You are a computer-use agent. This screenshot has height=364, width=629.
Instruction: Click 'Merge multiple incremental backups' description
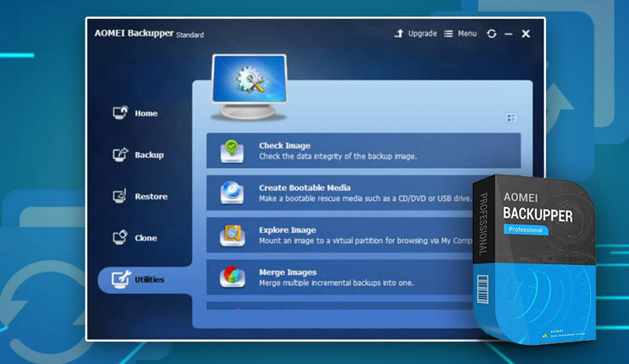click(x=336, y=283)
